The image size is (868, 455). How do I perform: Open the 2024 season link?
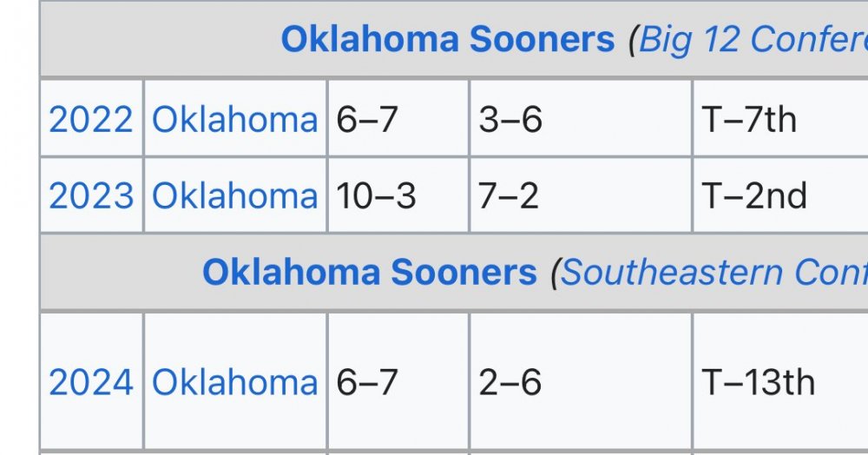click(x=91, y=382)
